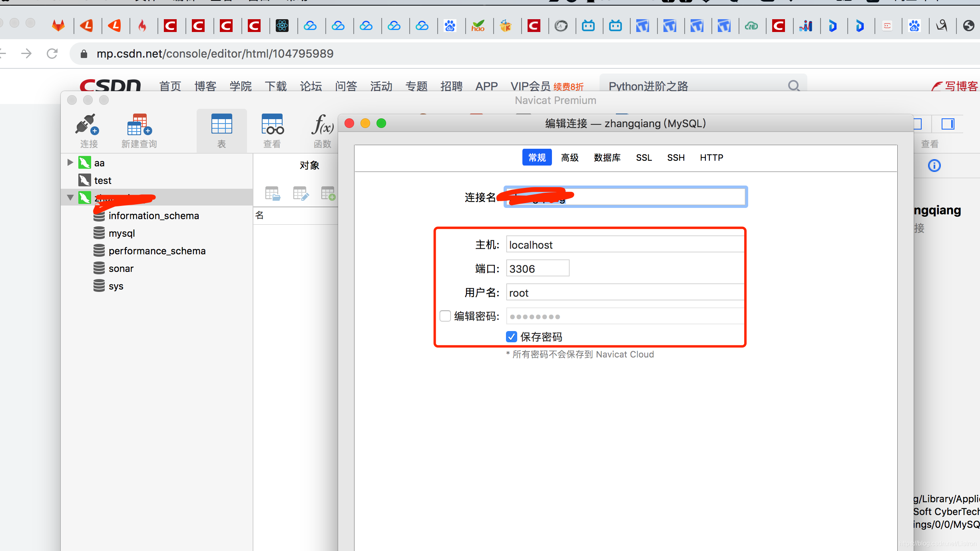Click the 用户名 root input field

click(625, 292)
